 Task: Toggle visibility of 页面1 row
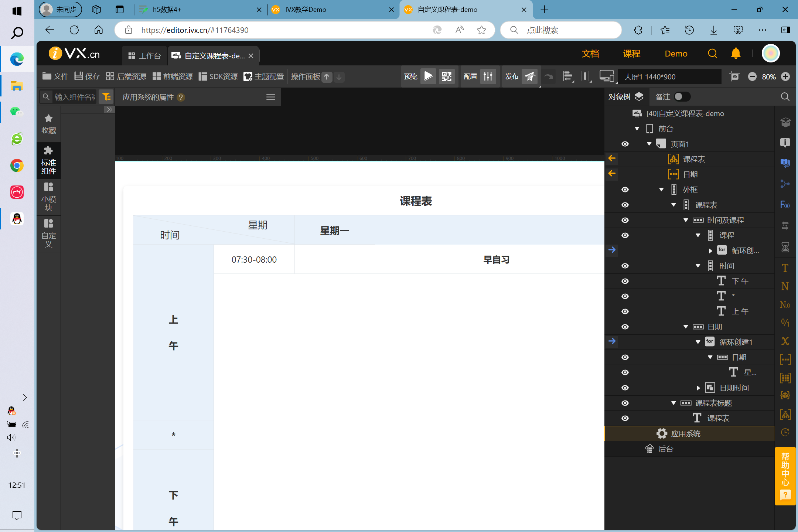click(x=625, y=144)
